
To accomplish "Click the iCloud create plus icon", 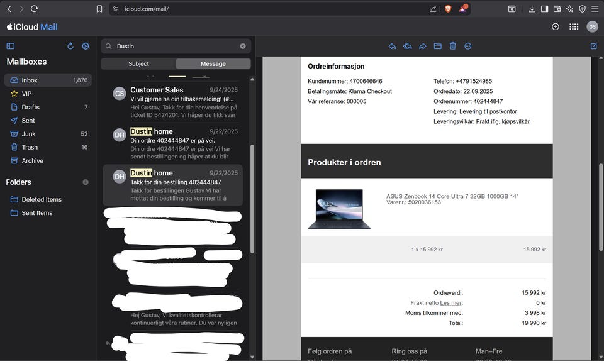I will point(556,26).
